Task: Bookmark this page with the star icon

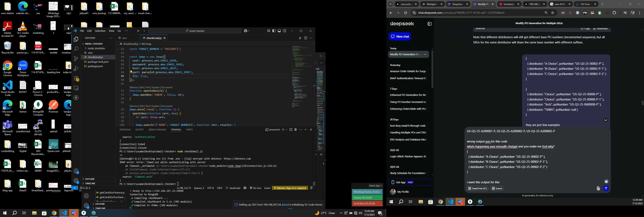Action: coord(552,13)
